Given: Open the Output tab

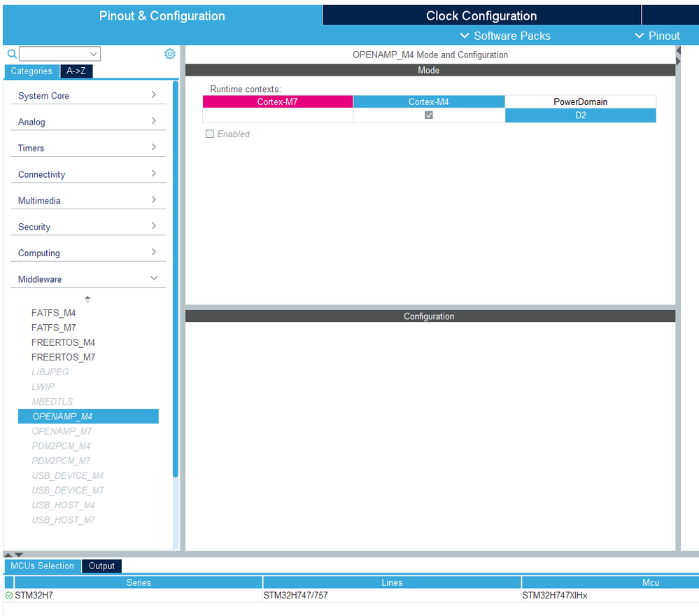Looking at the screenshot, I should (101, 566).
